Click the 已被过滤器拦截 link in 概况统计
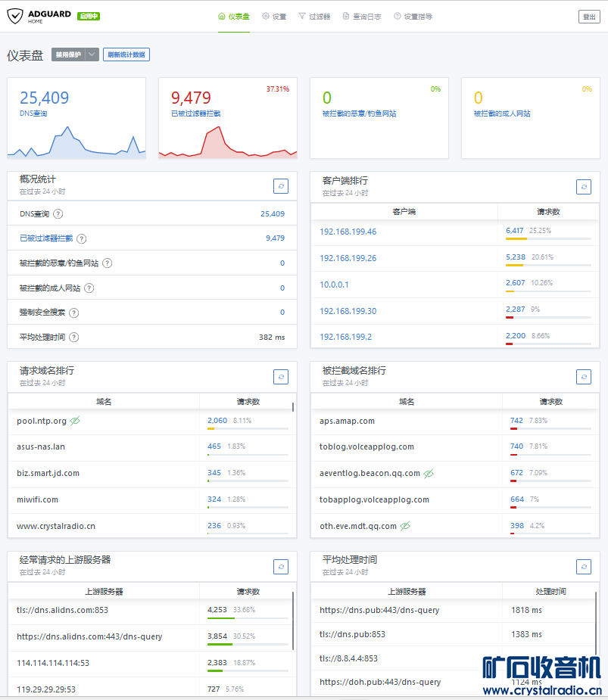The width and height of the screenshot is (608, 700). tap(46, 238)
